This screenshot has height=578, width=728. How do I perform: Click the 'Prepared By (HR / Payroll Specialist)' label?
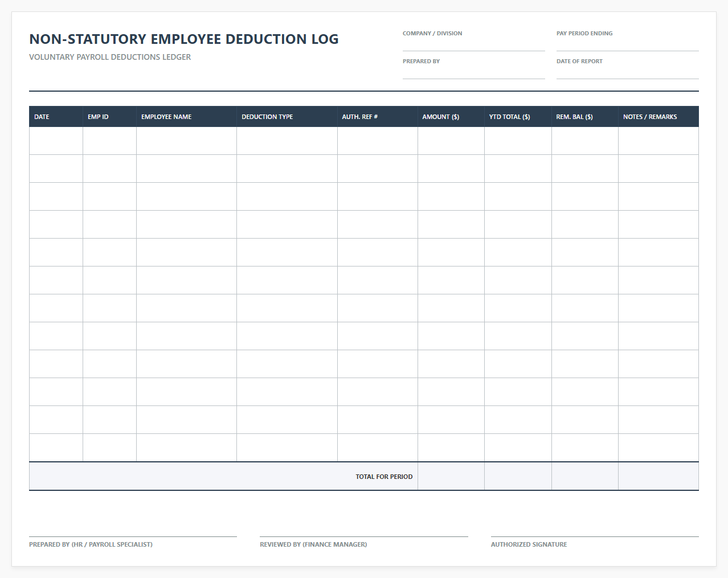tap(91, 544)
